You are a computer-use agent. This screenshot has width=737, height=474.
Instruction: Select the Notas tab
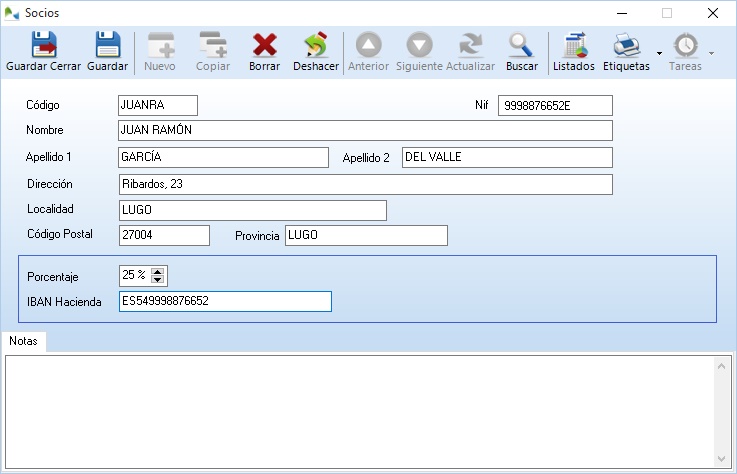point(24,341)
